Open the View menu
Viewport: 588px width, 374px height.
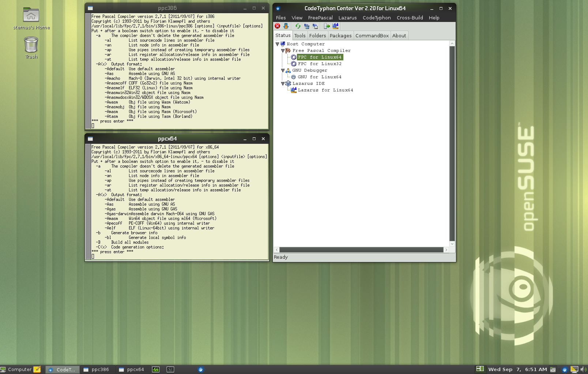click(x=297, y=18)
